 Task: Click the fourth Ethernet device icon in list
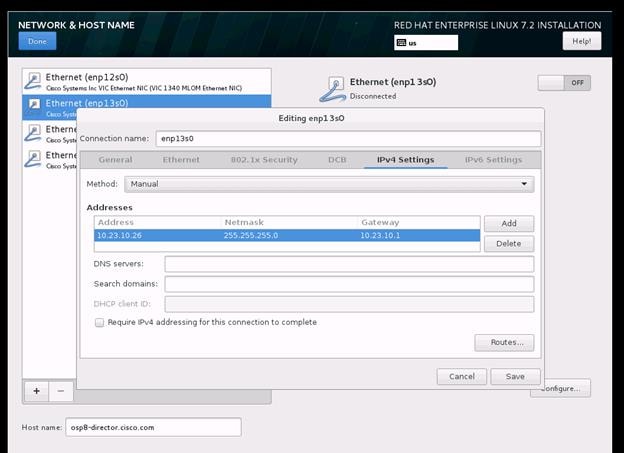(33, 159)
